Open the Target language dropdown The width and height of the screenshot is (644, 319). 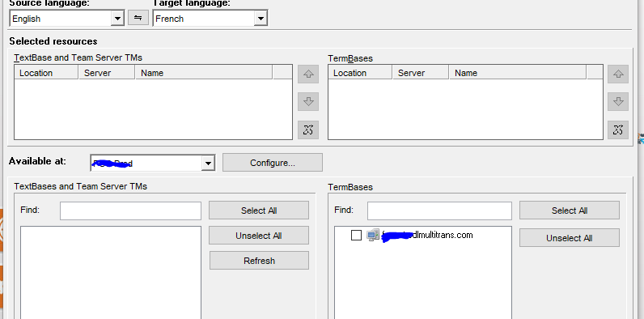pos(261,19)
